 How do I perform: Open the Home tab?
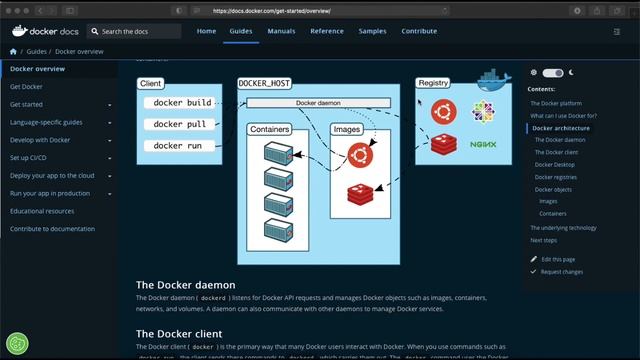point(206,31)
